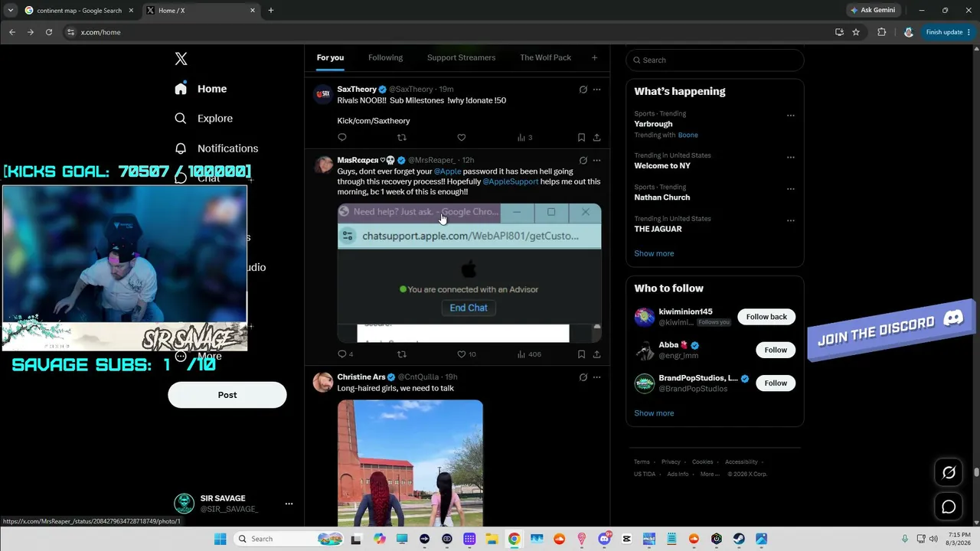
Task: Switch to continent map Google Search tab
Action: click(79, 11)
